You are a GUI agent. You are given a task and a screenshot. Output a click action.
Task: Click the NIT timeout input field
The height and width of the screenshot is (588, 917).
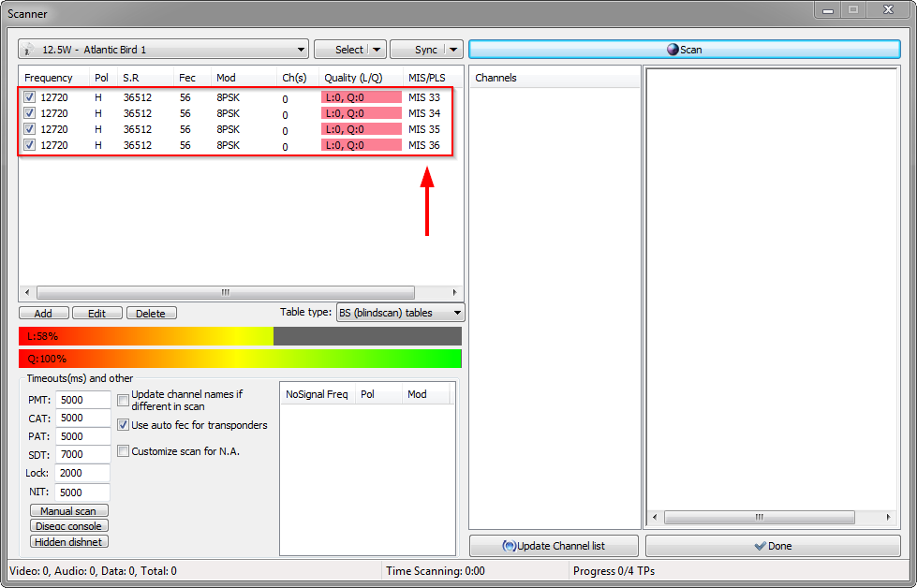click(x=82, y=492)
